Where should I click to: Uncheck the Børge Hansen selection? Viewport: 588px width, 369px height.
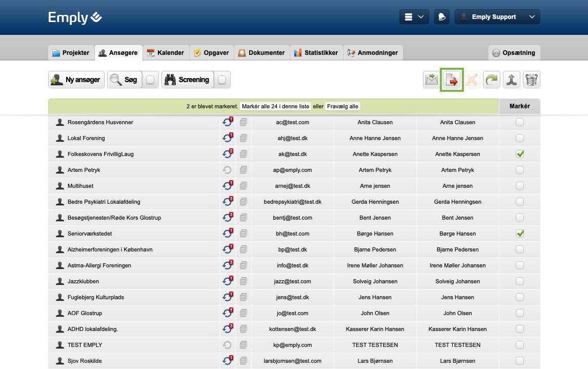(x=520, y=233)
